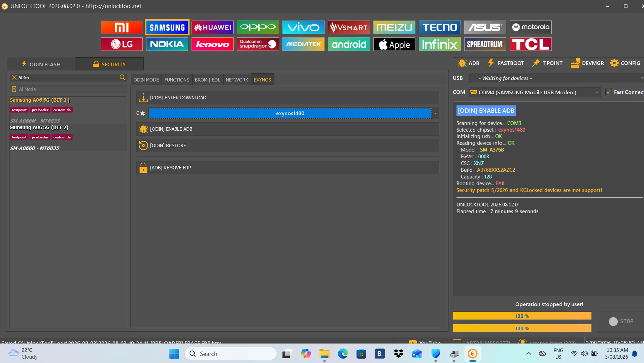
Task: Select the Samsung brand logo
Action: pyautogui.click(x=167, y=27)
